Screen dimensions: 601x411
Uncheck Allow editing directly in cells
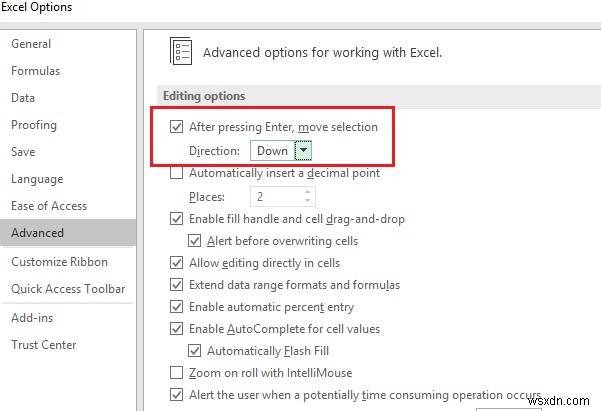coord(177,263)
